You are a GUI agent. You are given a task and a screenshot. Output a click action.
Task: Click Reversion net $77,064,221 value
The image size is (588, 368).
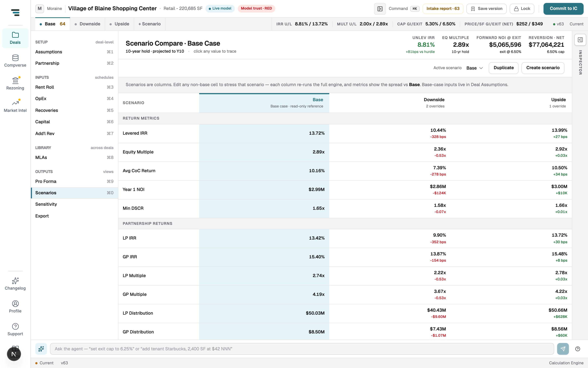tap(546, 45)
